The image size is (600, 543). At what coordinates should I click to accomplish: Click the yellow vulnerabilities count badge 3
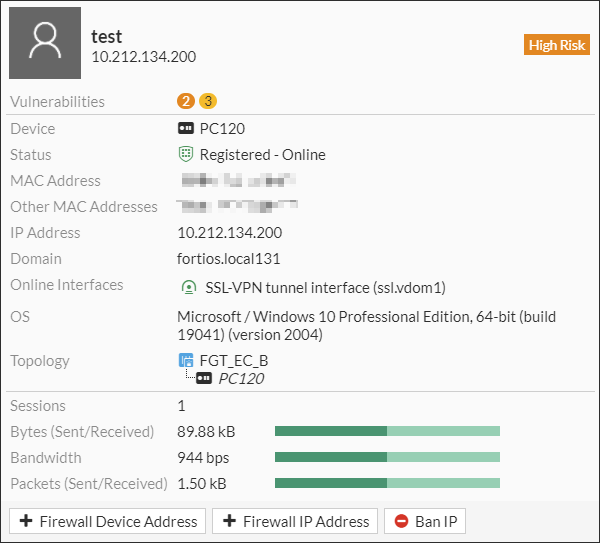pyautogui.click(x=207, y=101)
